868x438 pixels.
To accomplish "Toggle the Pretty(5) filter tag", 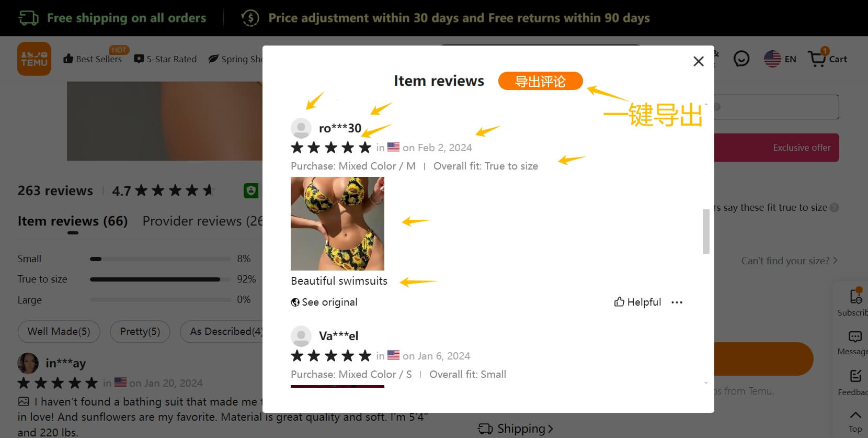I will (x=140, y=332).
